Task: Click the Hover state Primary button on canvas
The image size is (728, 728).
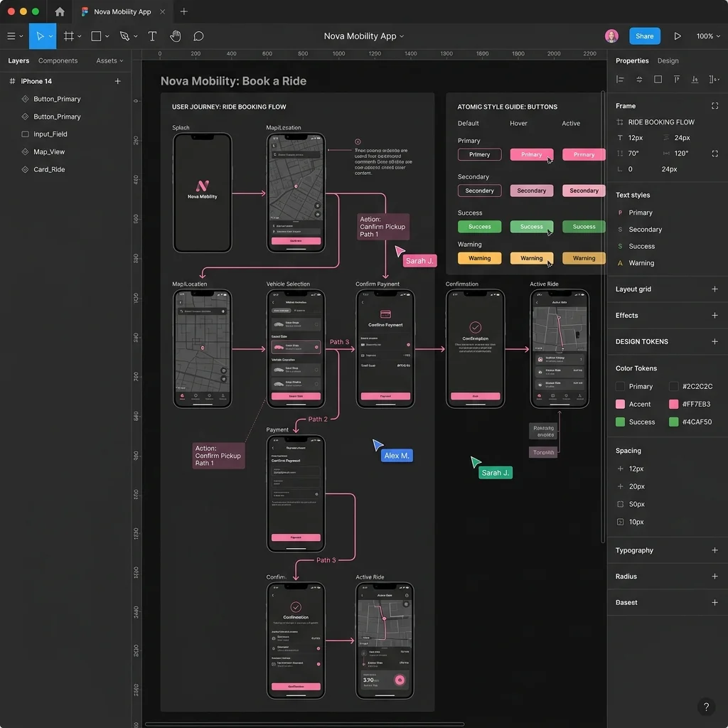Action: tap(531, 154)
